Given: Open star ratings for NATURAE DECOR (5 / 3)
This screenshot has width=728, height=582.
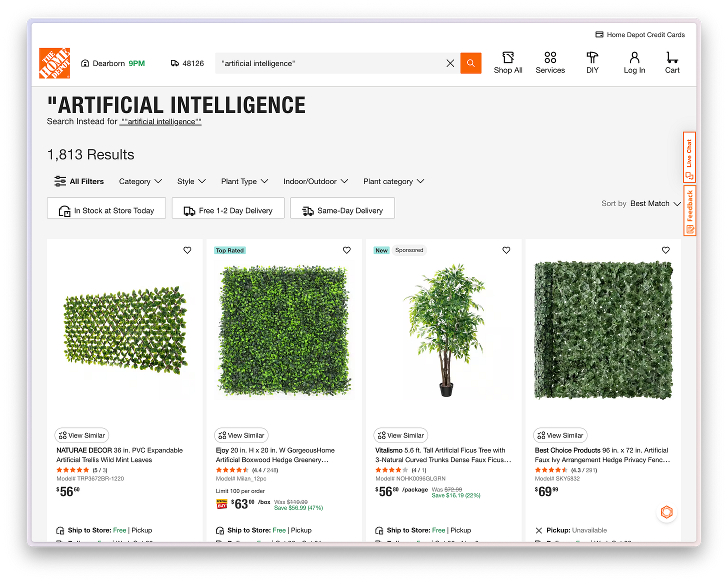Looking at the screenshot, I should [x=82, y=470].
